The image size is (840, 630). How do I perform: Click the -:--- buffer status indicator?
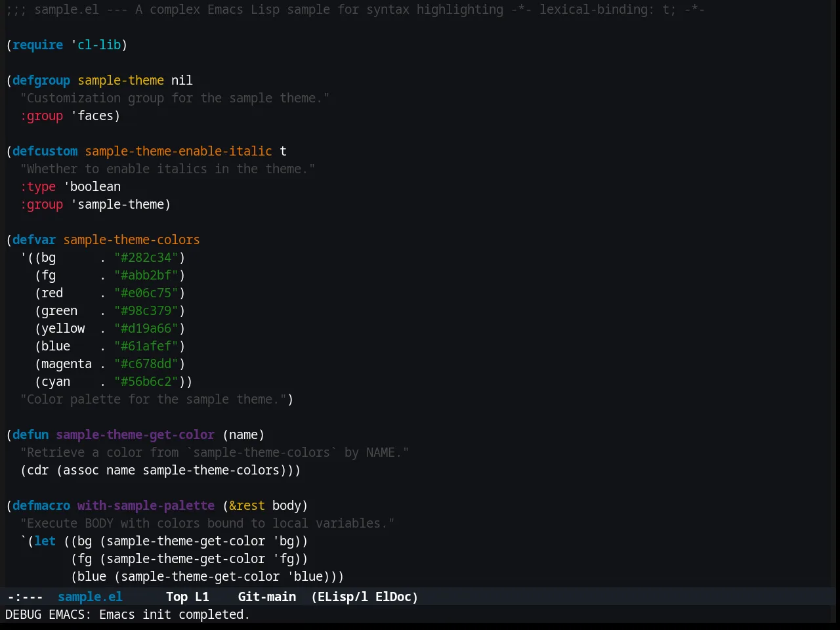[25, 597]
